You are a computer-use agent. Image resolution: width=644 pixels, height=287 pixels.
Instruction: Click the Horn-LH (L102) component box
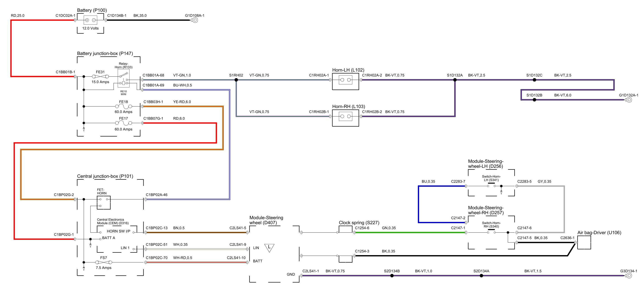345,81
